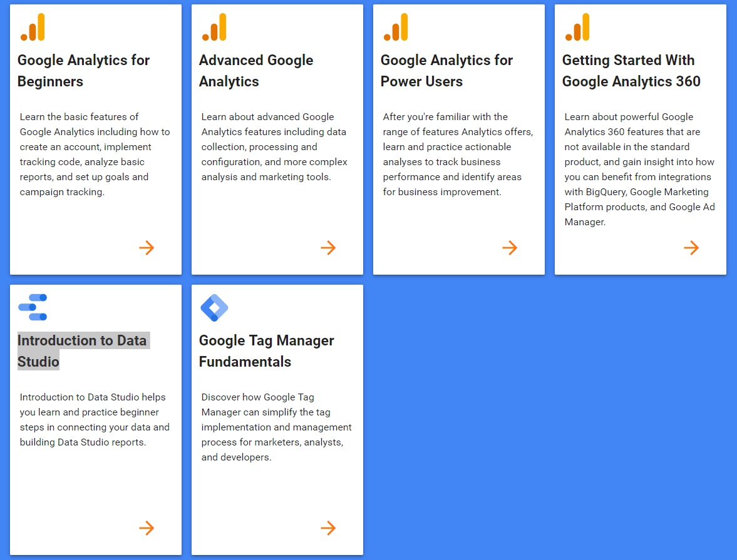
Task: Click the arrow on Google Analytics for Power Users
Action: [x=510, y=248]
